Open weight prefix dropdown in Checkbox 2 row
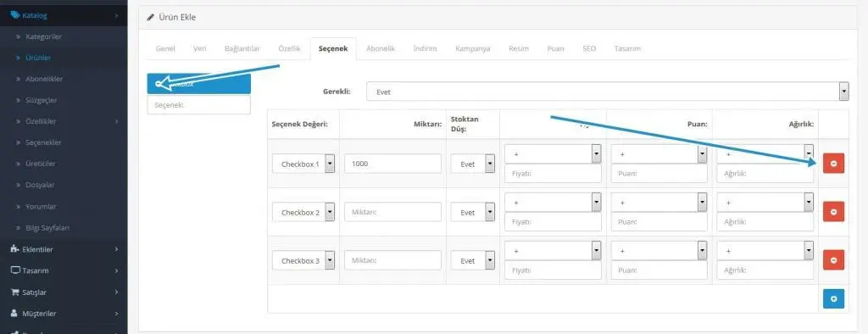 click(x=765, y=202)
